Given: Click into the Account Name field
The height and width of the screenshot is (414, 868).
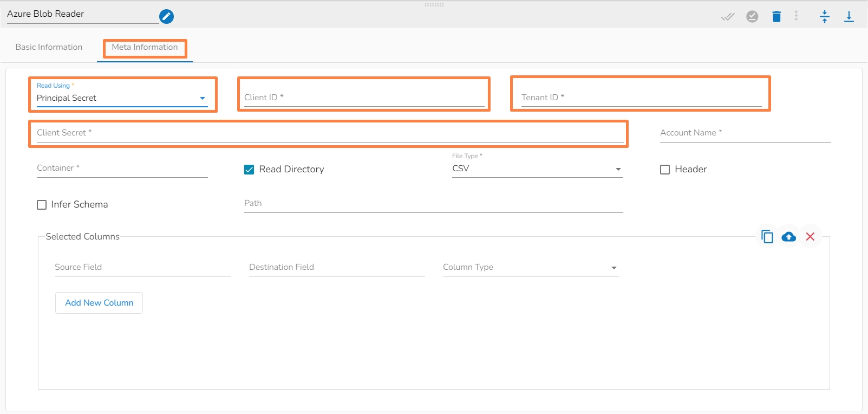Looking at the screenshot, I should coord(745,133).
